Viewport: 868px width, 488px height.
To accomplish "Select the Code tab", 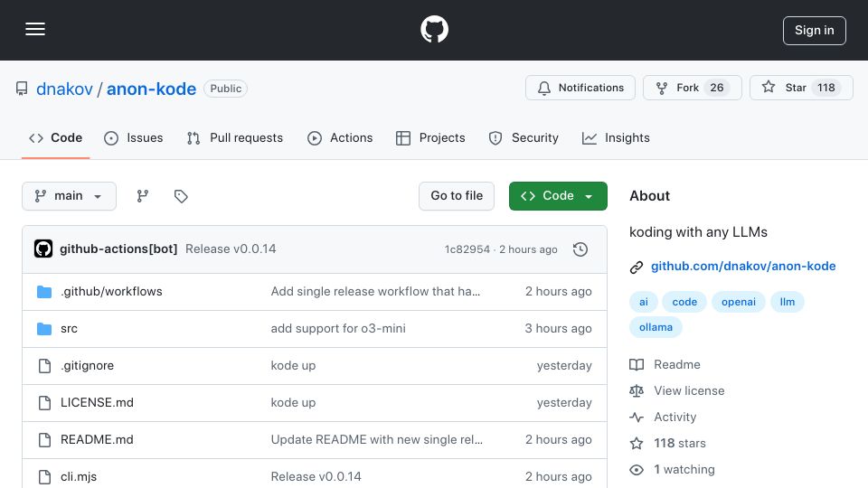I will point(55,137).
